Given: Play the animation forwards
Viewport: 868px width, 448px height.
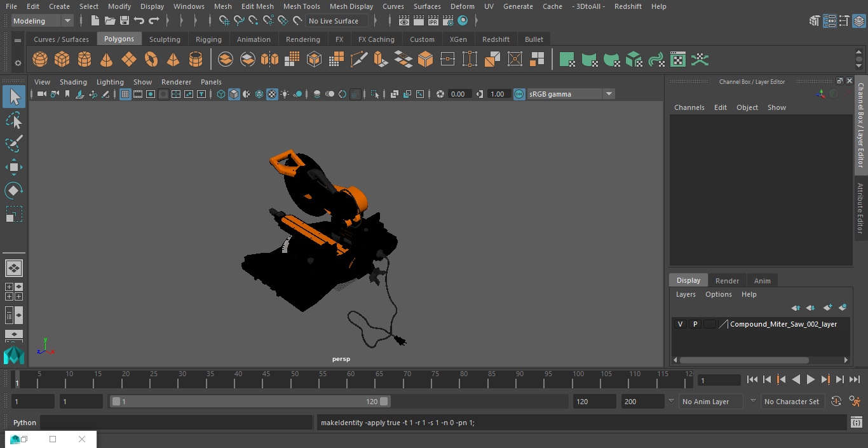Looking at the screenshot, I should pos(811,379).
